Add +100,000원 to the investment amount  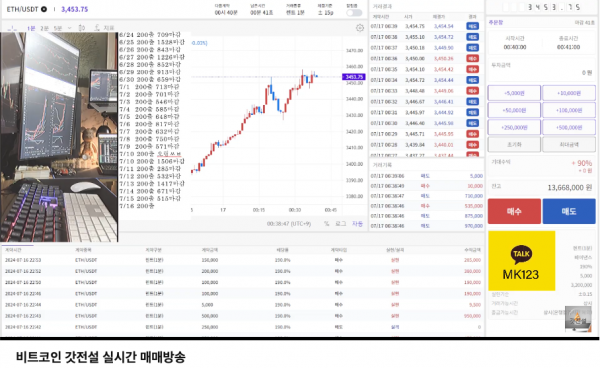pyautogui.click(x=569, y=110)
